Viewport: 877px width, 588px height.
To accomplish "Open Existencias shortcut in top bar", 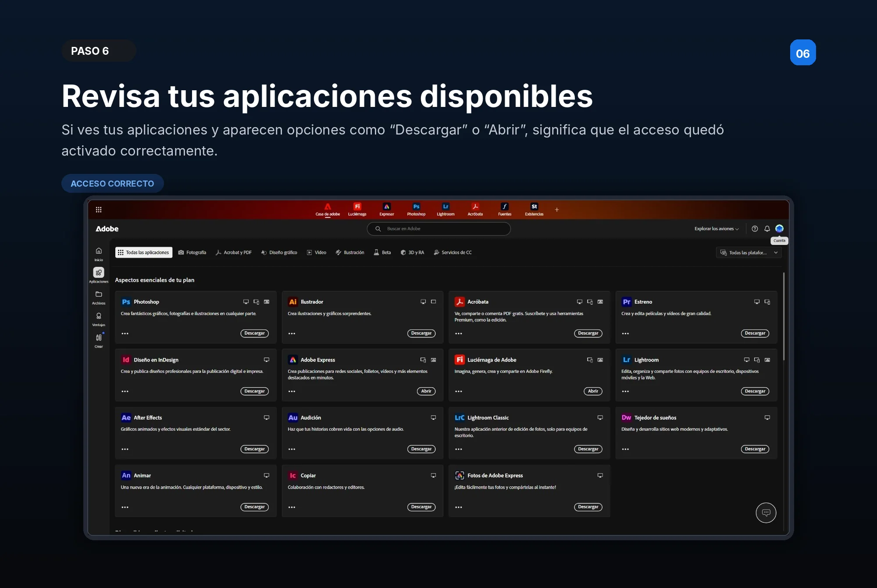I will click(534, 209).
